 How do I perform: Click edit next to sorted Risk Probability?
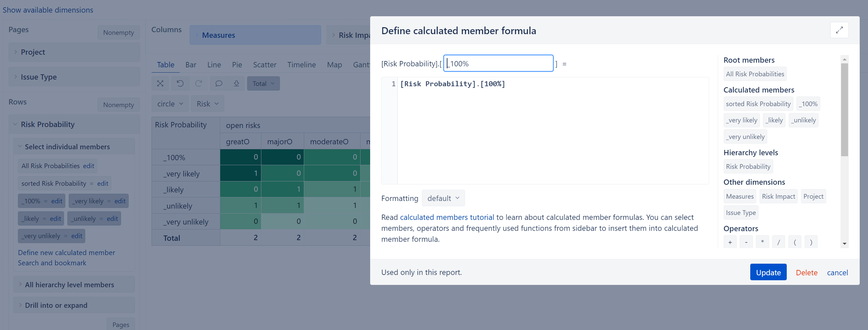(102, 183)
